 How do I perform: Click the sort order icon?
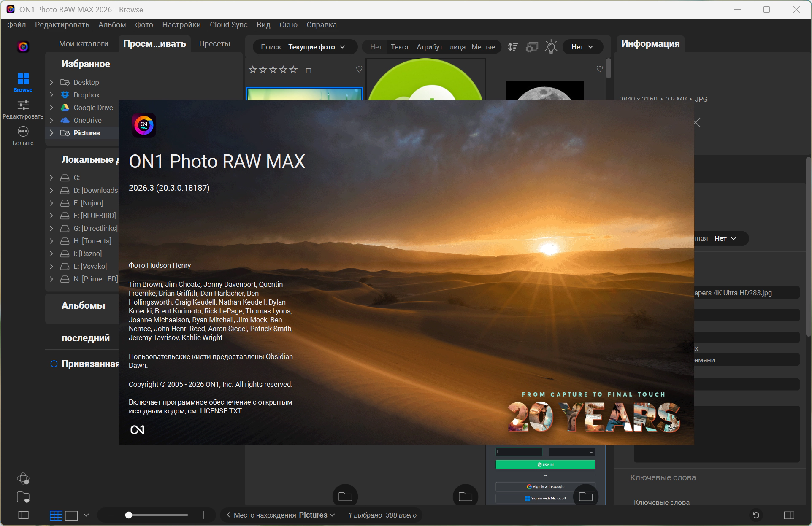click(513, 47)
